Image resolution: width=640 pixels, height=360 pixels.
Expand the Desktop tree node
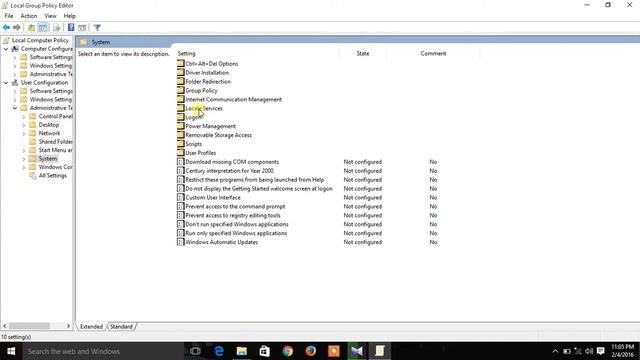[24, 125]
